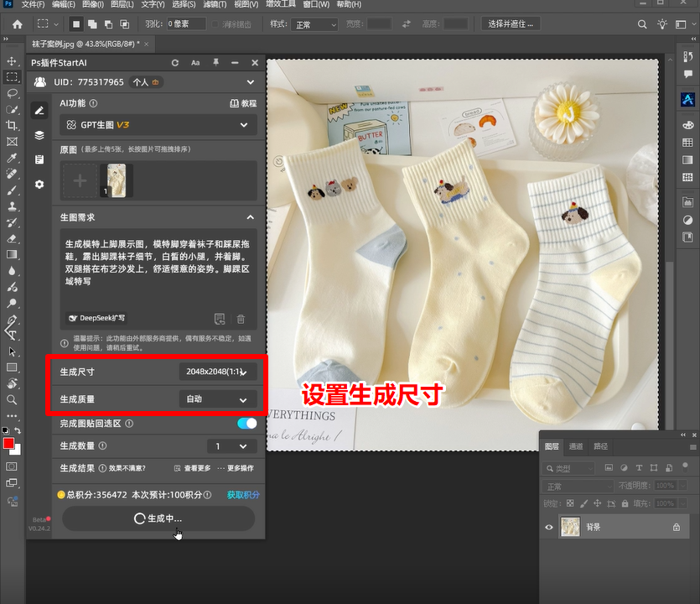Select the Add to Selection mode button

(92, 24)
